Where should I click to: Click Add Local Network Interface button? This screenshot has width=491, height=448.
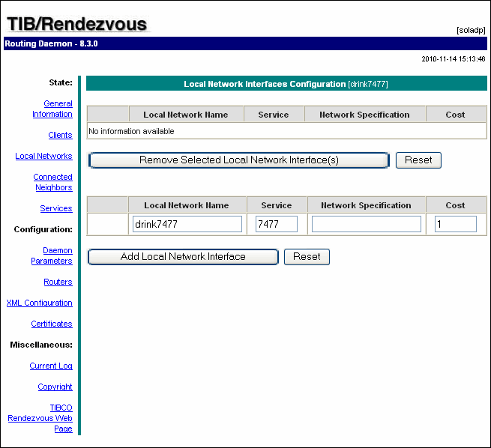[183, 257]
